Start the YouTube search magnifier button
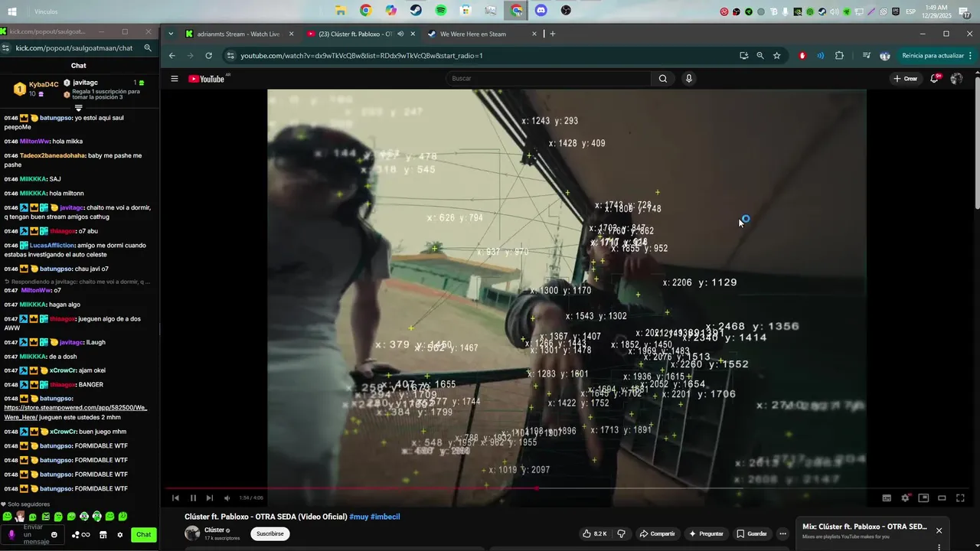This screenshot has height=551, width=980. click(663, 78)
